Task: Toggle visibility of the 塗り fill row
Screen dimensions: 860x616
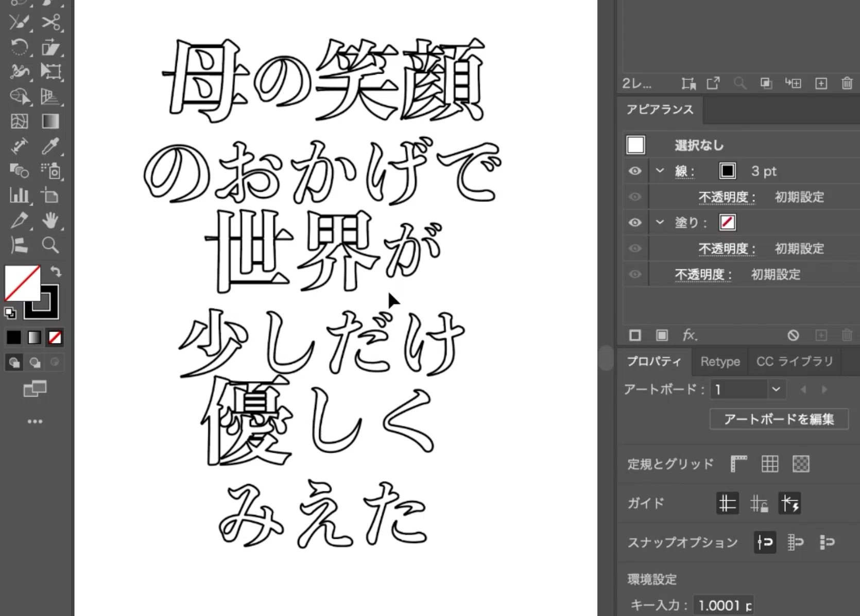Action: click(635, 223)
